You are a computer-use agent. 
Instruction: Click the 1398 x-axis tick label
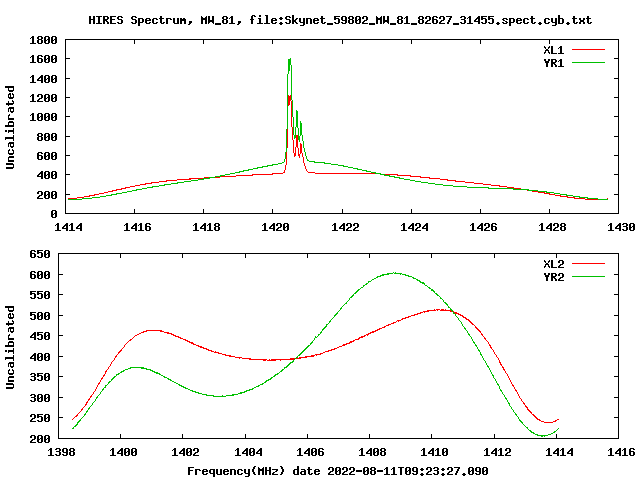click(x=62, y=452)
